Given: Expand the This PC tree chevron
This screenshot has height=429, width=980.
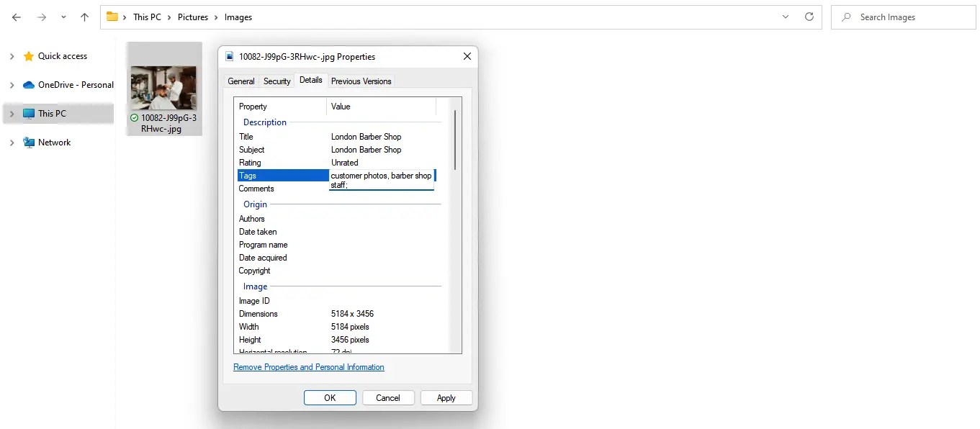Looking at the screenshot, I should pyautogui.click(x=13, y=113).
